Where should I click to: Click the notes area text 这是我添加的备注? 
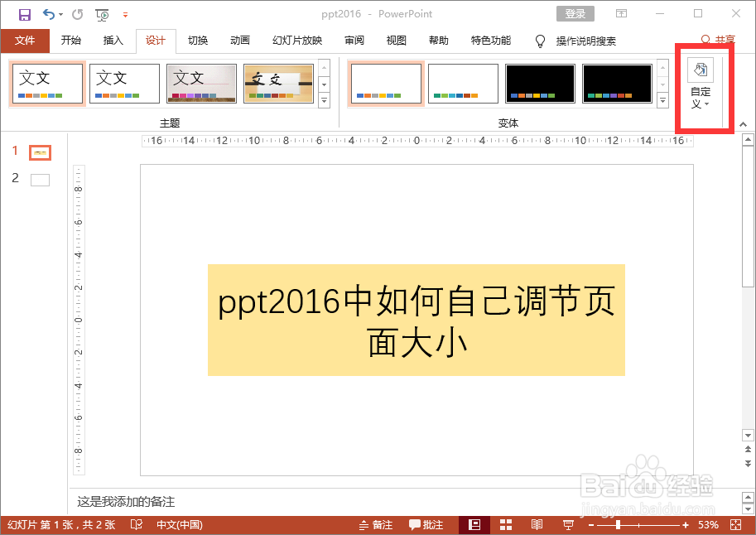pos(126,502)
